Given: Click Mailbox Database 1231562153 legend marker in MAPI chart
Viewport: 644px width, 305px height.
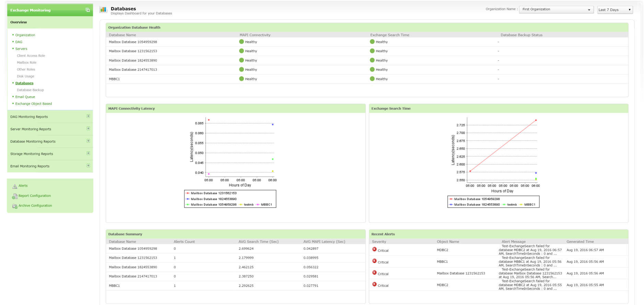Looking at the screenshot, I should coord(188,193).
